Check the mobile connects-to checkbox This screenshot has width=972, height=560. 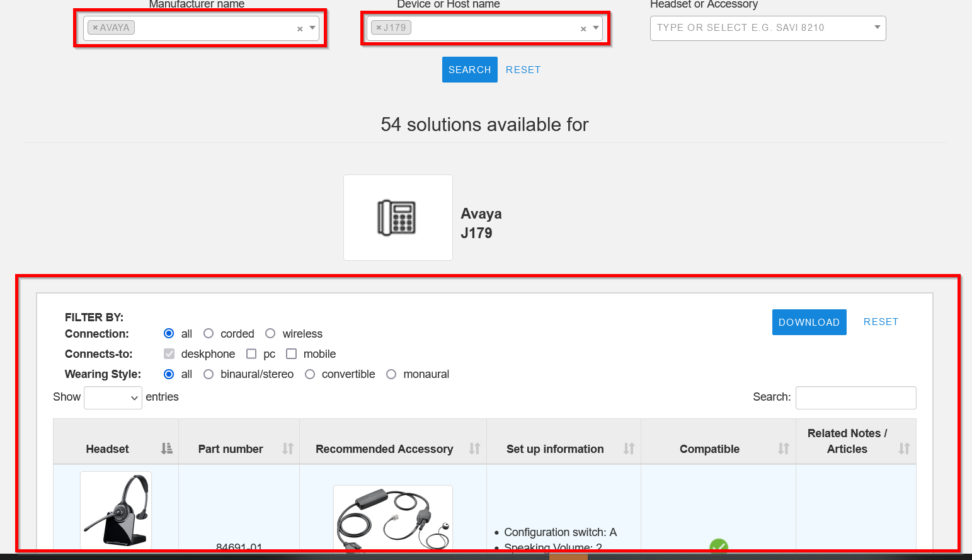[291, 353]
